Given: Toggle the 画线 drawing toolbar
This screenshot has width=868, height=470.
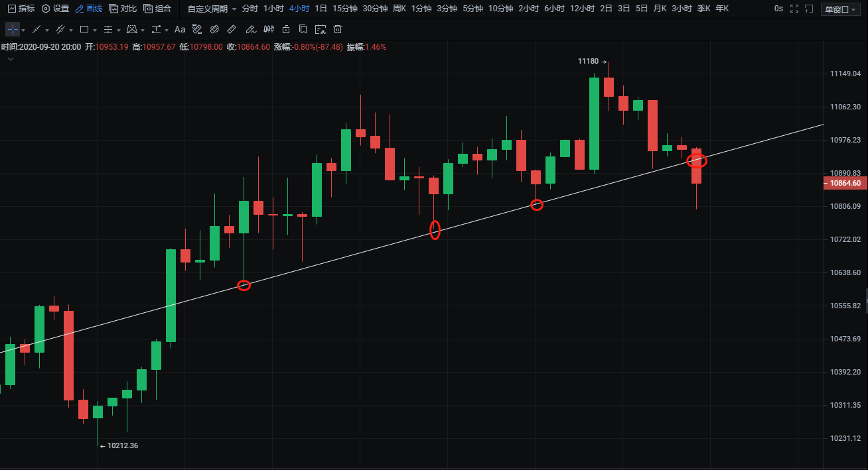Looking at the screenshot, I should coord(88,9).
